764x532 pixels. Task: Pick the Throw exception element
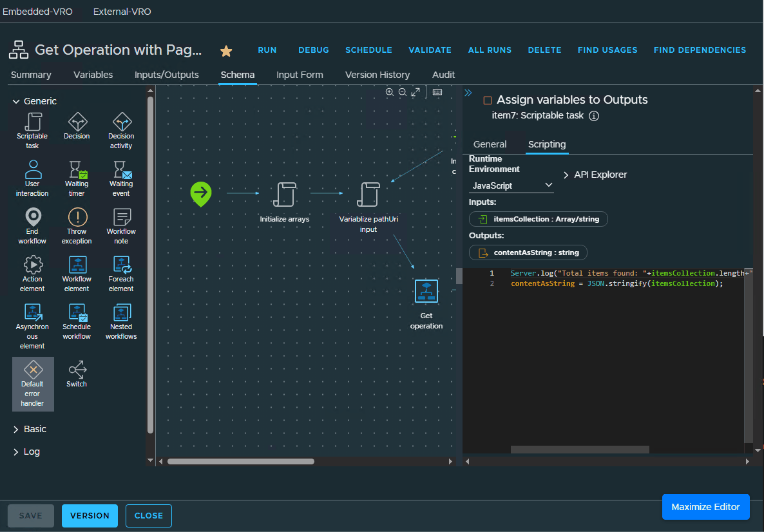77,224
